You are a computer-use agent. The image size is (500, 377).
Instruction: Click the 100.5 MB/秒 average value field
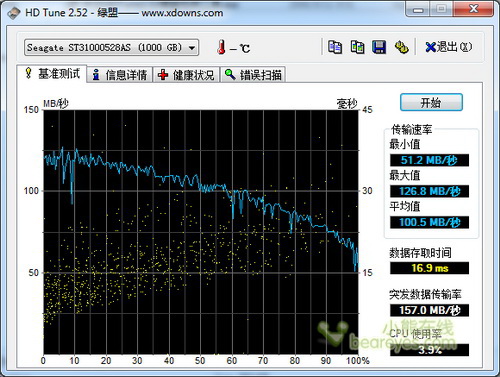pos(429,222)
